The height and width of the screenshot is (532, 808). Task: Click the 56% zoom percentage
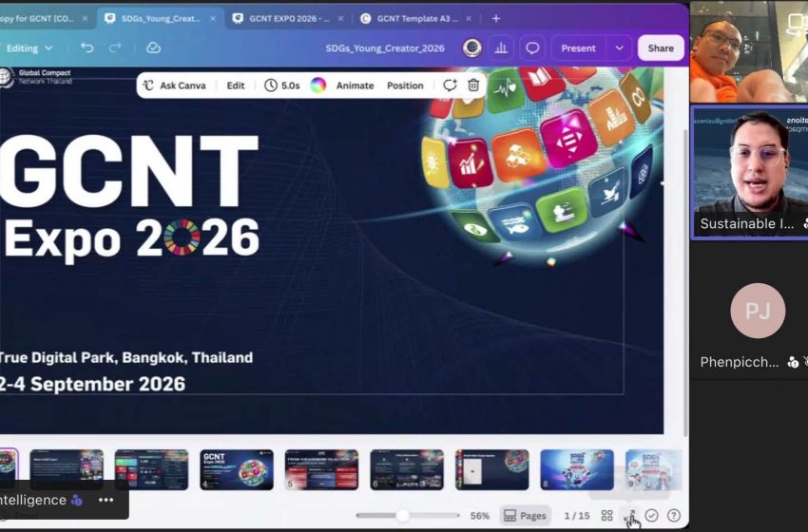pos(479,516)
